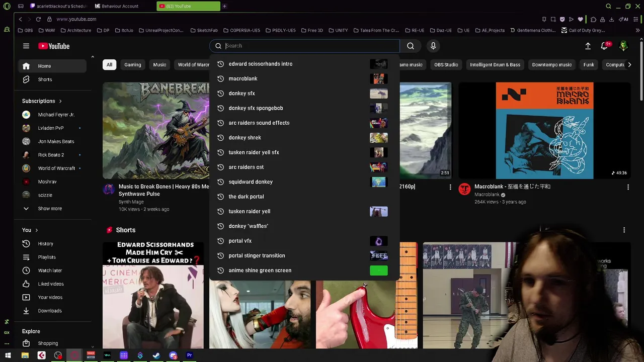Select the Funk filter chip
The width and height of the screenshot is (644, 362).
pos(589,64)
